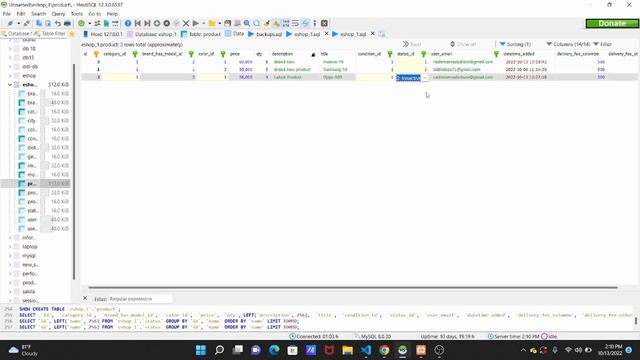This screenshot has width=640, height=360.
Task: Open dropdown arrow beside refresh icon
Action: tap(89, 24)
